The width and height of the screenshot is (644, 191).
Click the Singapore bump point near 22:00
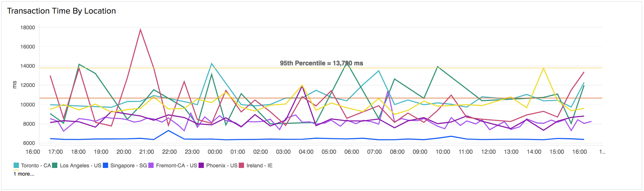pos(168,130)
